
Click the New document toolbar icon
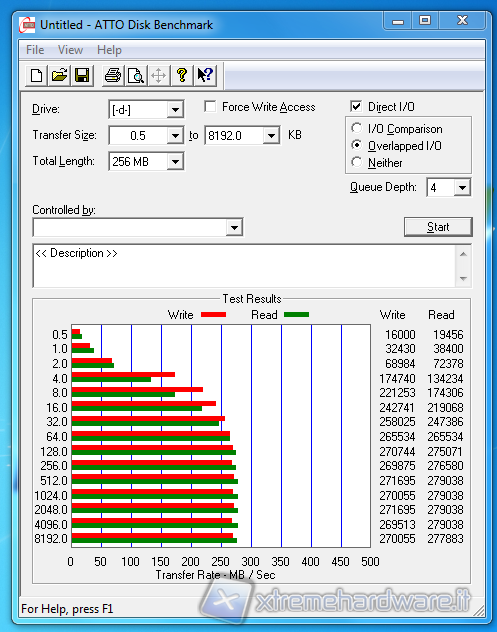click(x=37, y=75)
